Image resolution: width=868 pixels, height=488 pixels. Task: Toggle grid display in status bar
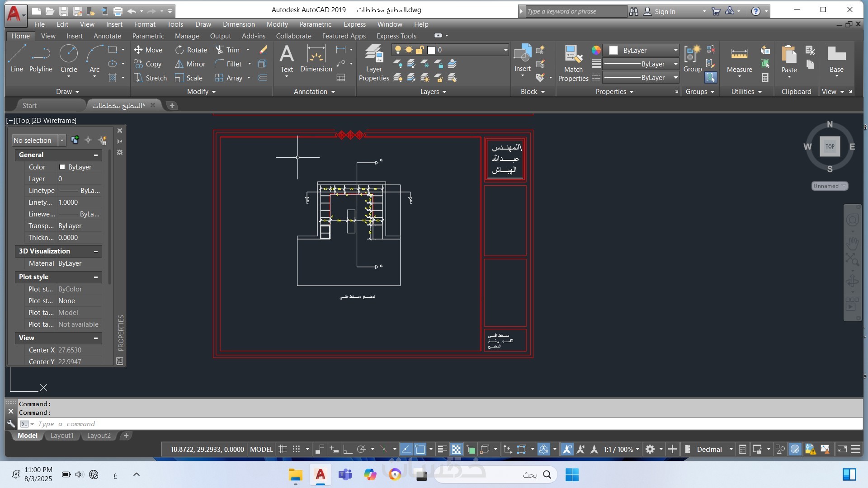[x=283, y=449]
